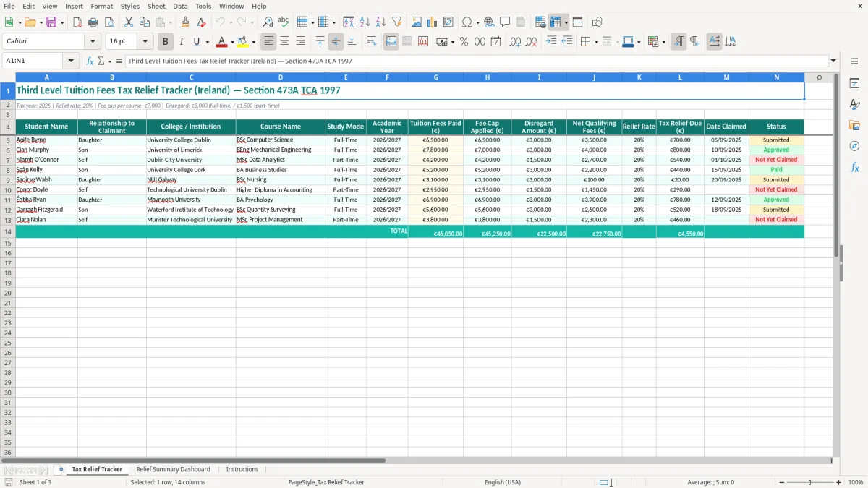Click the Save document icon
868x488 pixels.
point(51,22)
